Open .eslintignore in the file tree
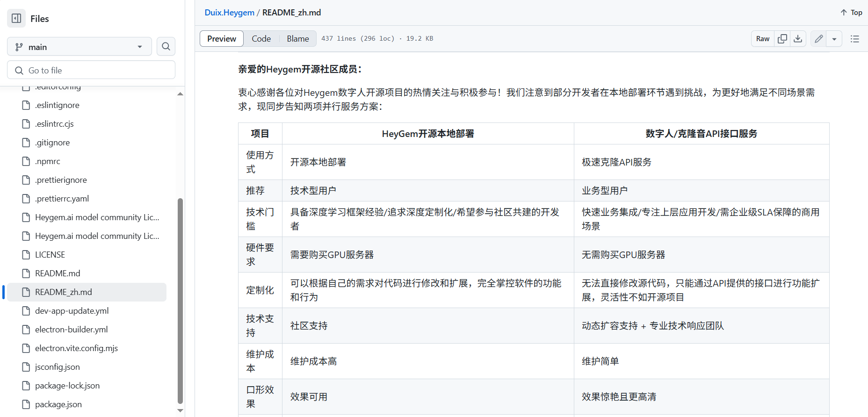 coord(57,105)
